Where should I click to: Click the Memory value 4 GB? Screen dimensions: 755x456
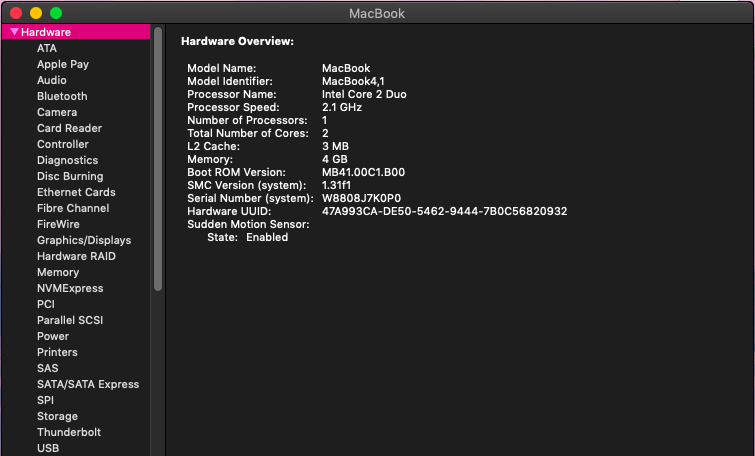(x=335, y=159)
